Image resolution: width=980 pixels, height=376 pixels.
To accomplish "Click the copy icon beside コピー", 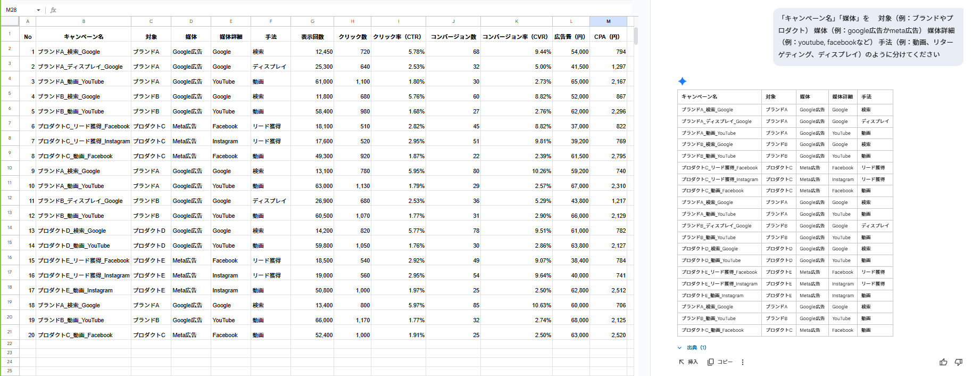I will [x=710, y=362].
